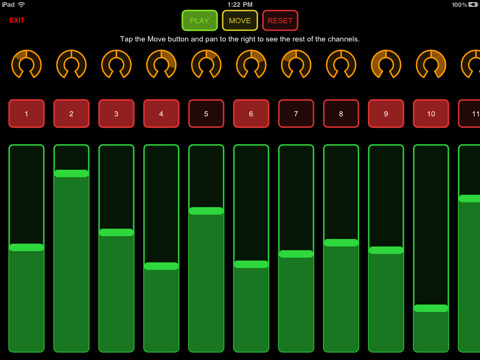This screenshot has width=480, height=360.
Task: Tap the Wi-Fi icon in status bar
Action: click(21, 5)
